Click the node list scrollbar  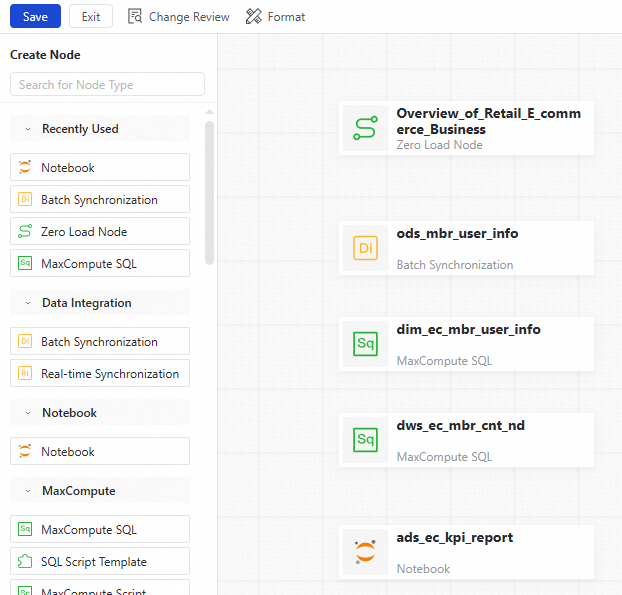point(209,190)
